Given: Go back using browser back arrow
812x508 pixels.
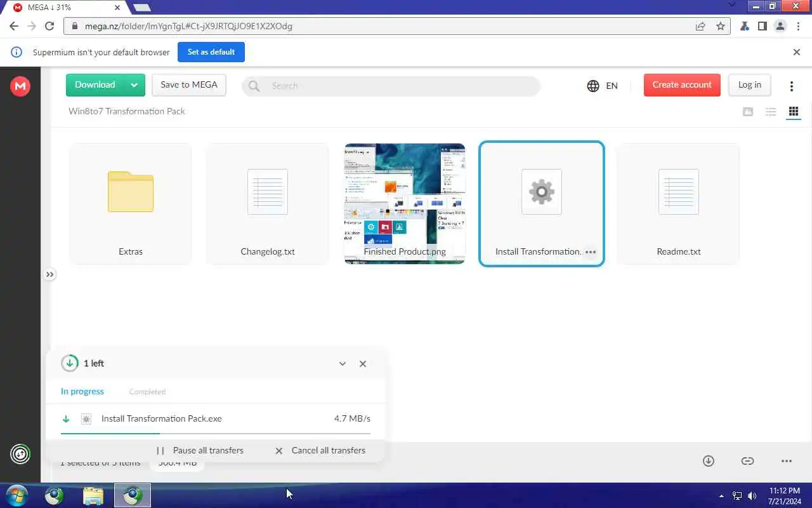Looking at the screenshot, I should pos(14,26).
